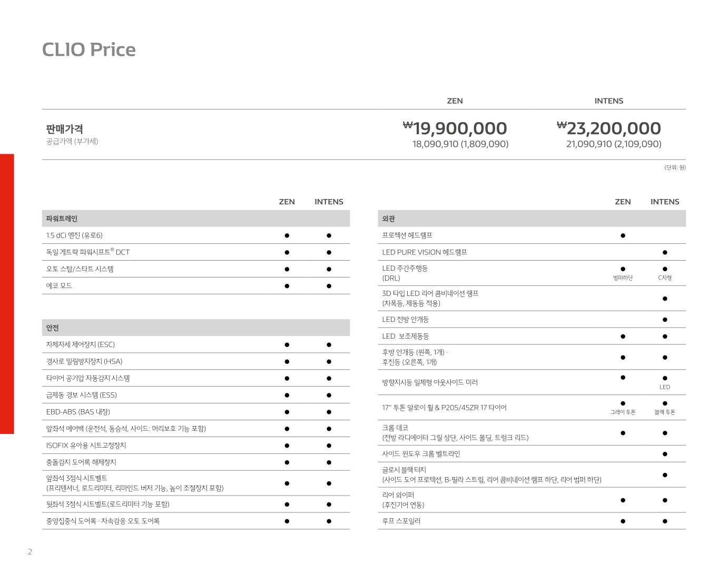This screenshot has width=728, height=574.
Task: Click the red bar on the left edge
Action: coord(7,293)
